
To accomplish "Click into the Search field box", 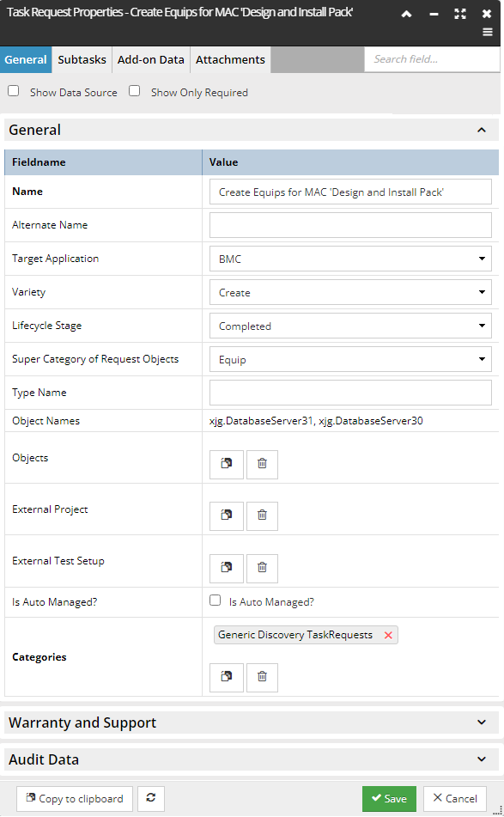I will point(432,59).
